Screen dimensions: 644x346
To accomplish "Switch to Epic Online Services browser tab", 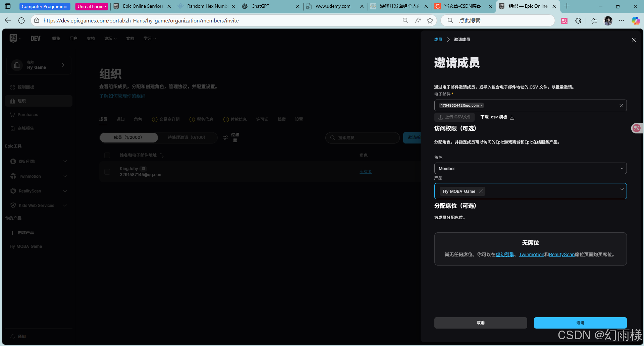I will tap(142, 6).
